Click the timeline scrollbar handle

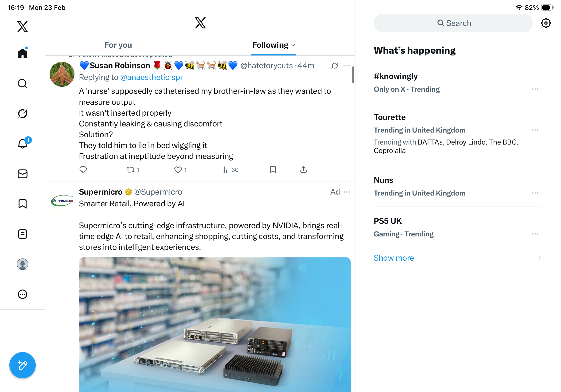click(x=353, y=75)
